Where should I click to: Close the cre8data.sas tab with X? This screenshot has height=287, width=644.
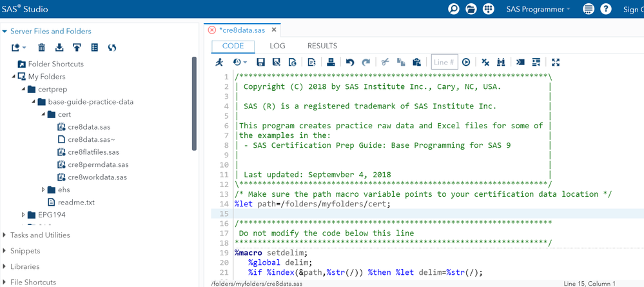coord(274,30)
